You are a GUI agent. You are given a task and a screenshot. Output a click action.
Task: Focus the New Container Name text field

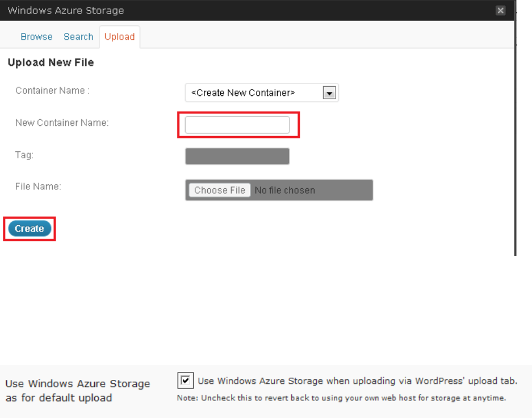[x=237, y=125]
